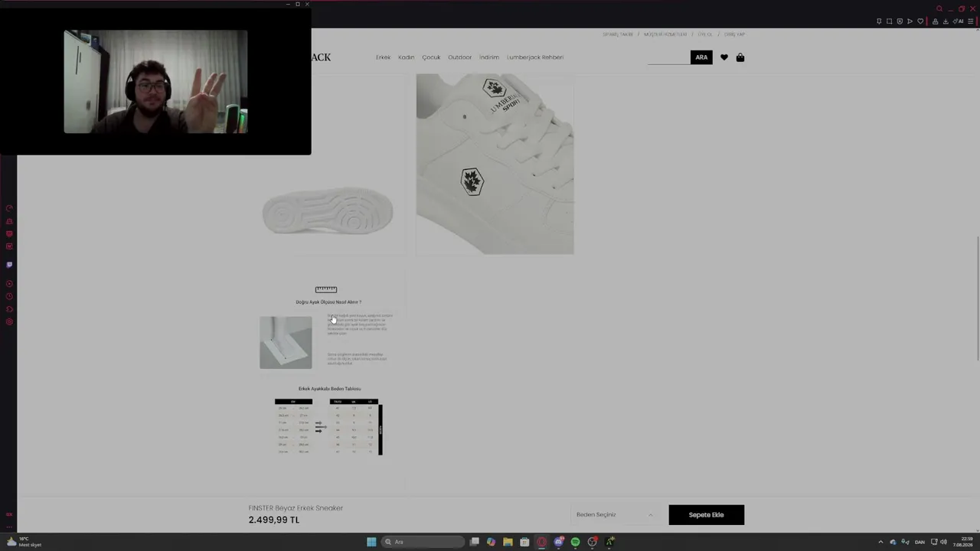Open the browser easy setup menu icon

971,21
